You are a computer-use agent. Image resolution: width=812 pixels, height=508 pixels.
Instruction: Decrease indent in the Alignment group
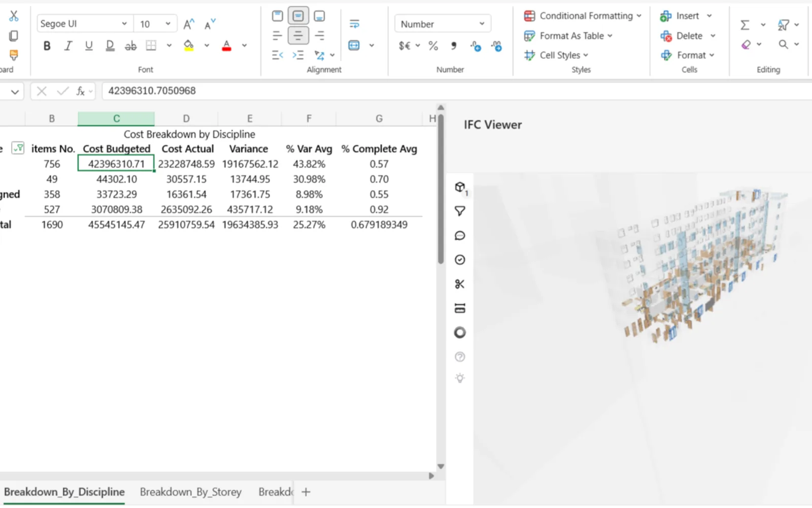[278, 55]
